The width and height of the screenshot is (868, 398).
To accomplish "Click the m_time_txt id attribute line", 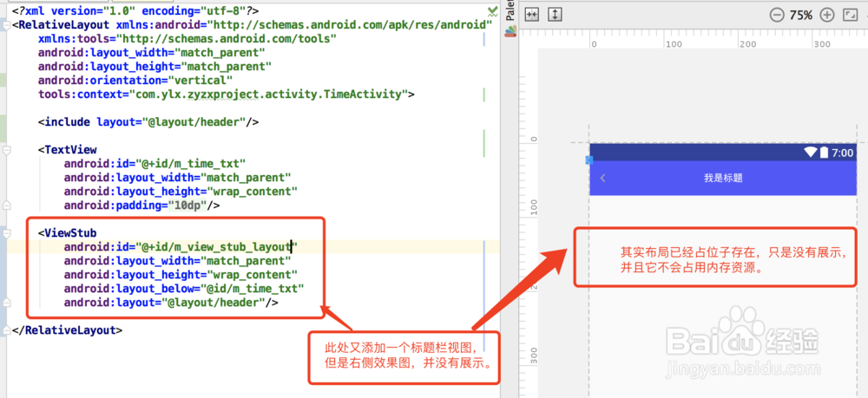I will [x=155, y=164].
